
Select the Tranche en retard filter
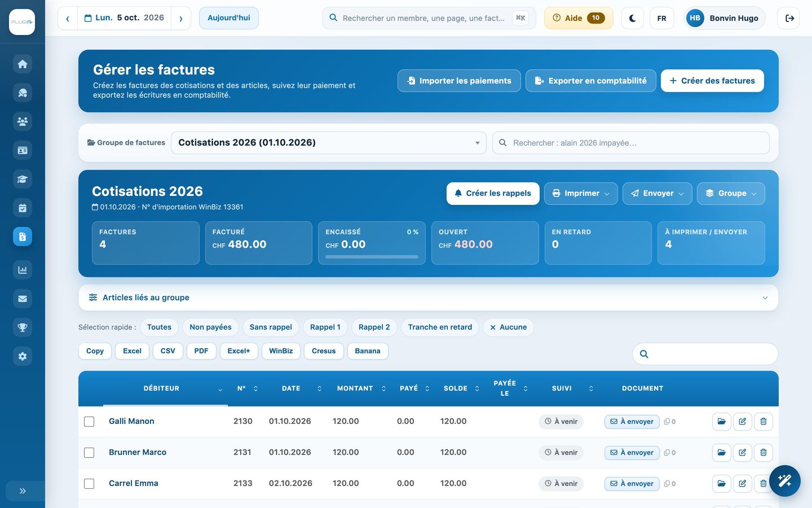tap(440, 327)
